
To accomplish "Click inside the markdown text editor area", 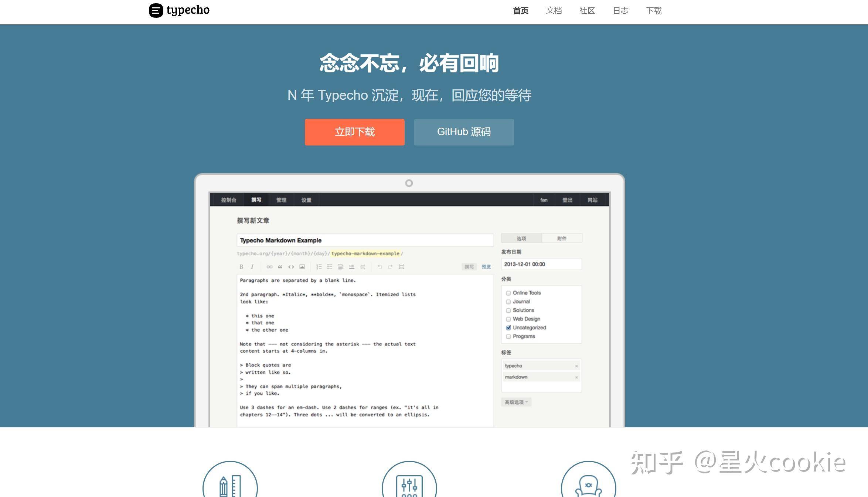I will [x=365, y=350].
